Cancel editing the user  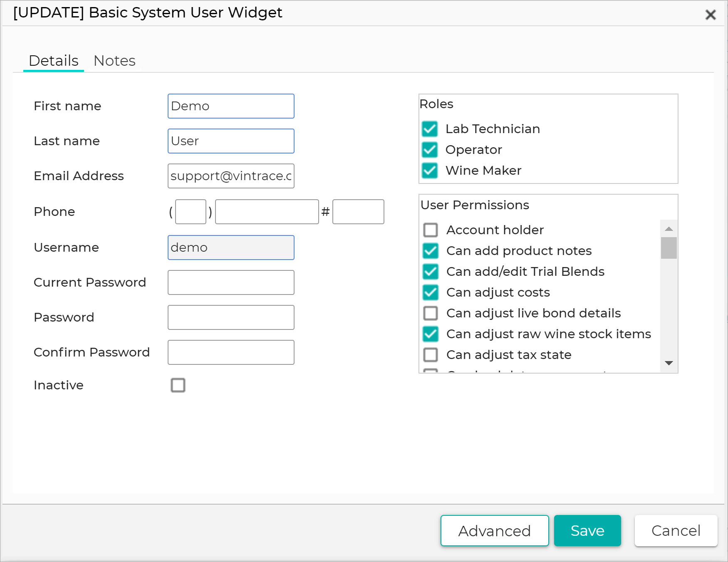click(x=676, y=531)
